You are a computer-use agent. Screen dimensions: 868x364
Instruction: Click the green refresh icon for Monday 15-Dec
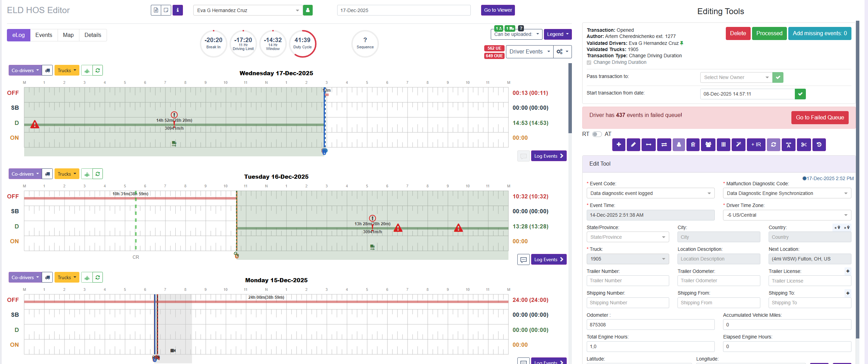click(x=98, y=277)
